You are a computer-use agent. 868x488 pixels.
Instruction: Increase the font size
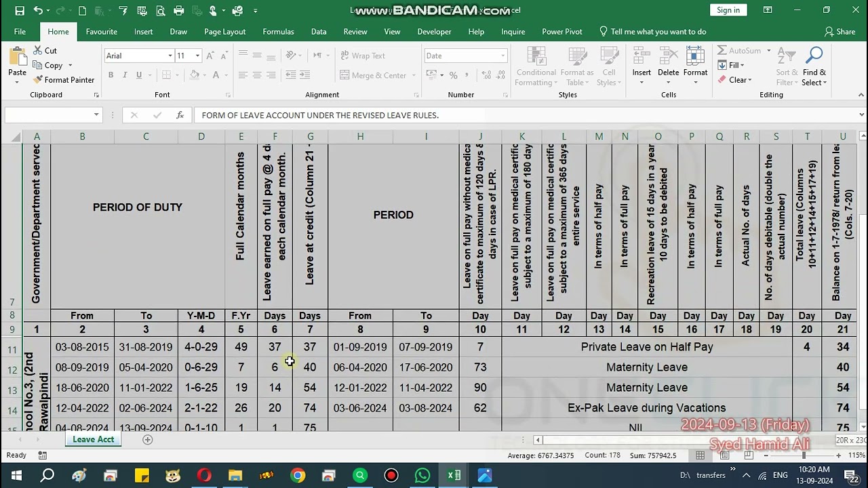point(212,56)
